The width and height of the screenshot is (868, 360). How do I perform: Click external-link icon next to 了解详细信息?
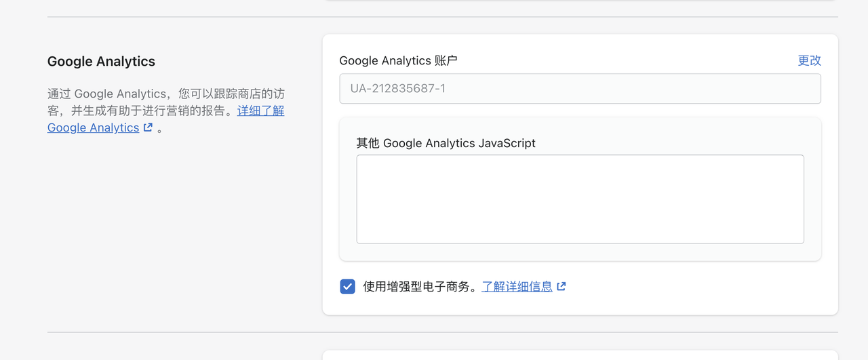pyautogui.click(x=561, y=287)
